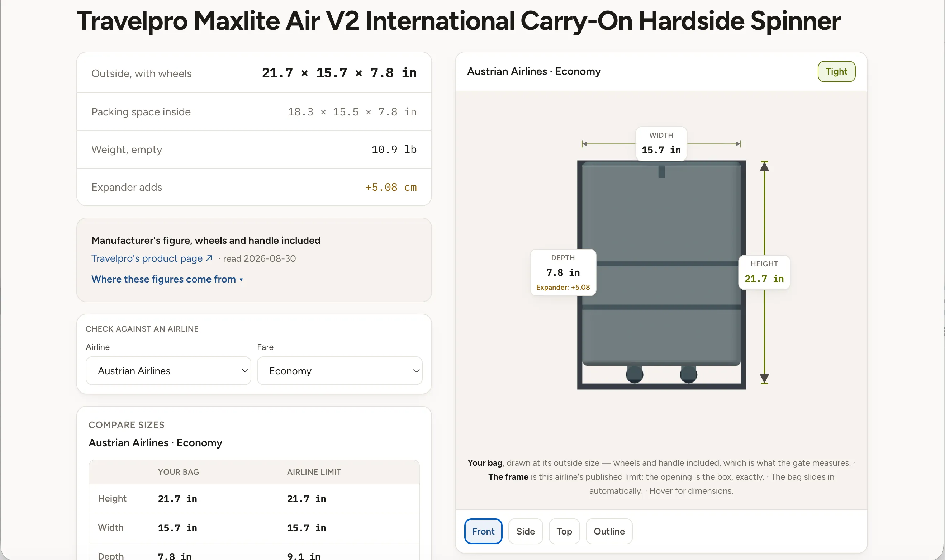This screenshot has width=945, height=560.
Task: Switch to the Top view tab
Action: point(564,531)
